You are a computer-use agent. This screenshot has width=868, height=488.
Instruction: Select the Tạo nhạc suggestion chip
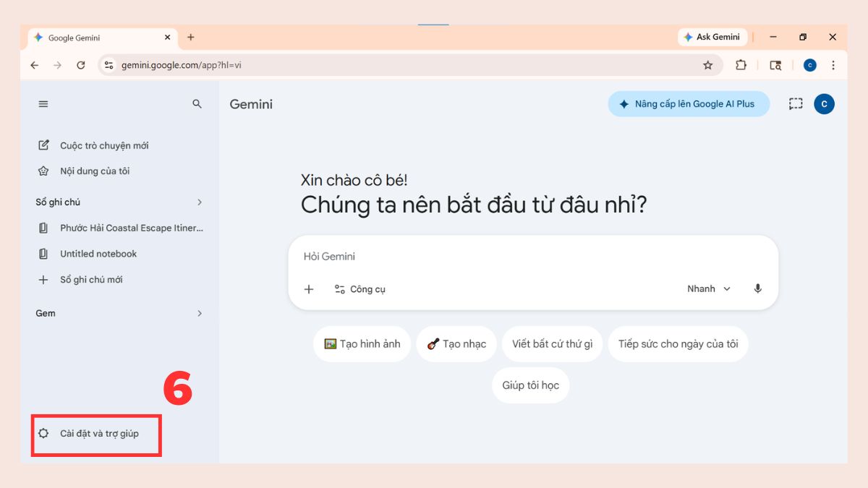456,344
